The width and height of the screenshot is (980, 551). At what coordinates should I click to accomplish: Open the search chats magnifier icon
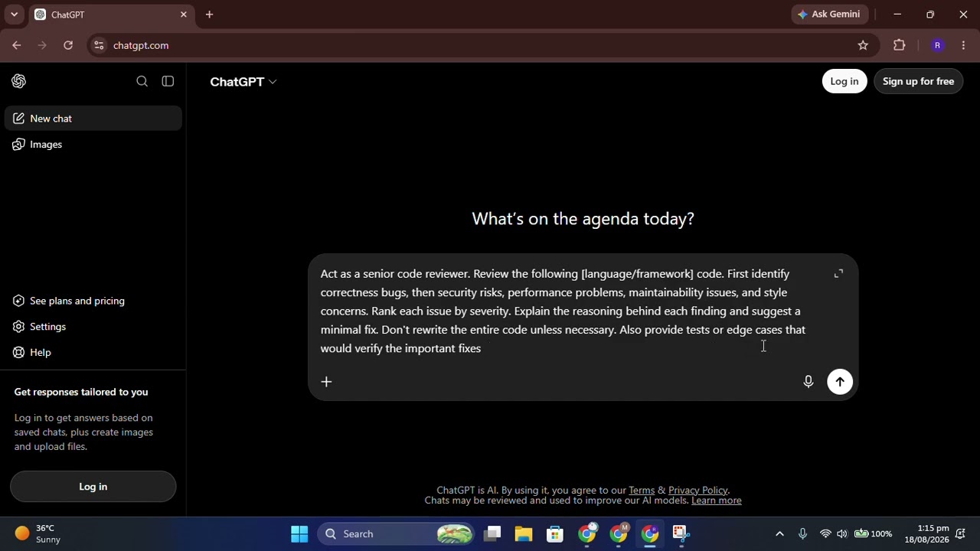click(142, 81)
